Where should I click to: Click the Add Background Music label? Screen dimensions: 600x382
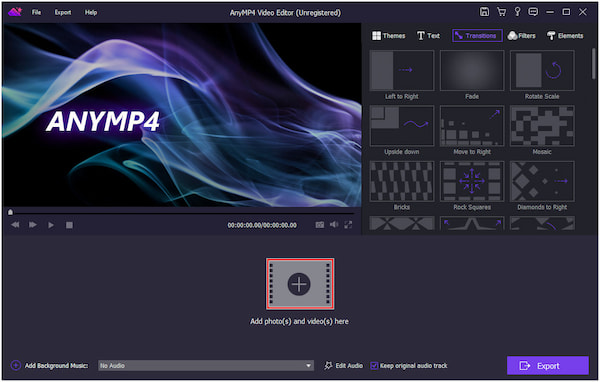tap(56, 366)
